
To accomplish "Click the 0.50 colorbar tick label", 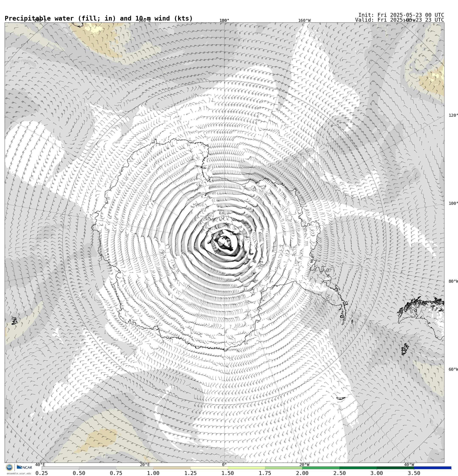I will click(x=79, y=473).
